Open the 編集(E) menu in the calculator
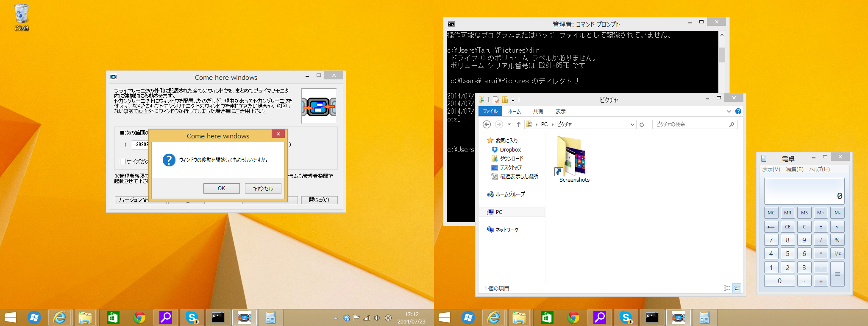Screen dimensions: 868x326 point(795,169)
